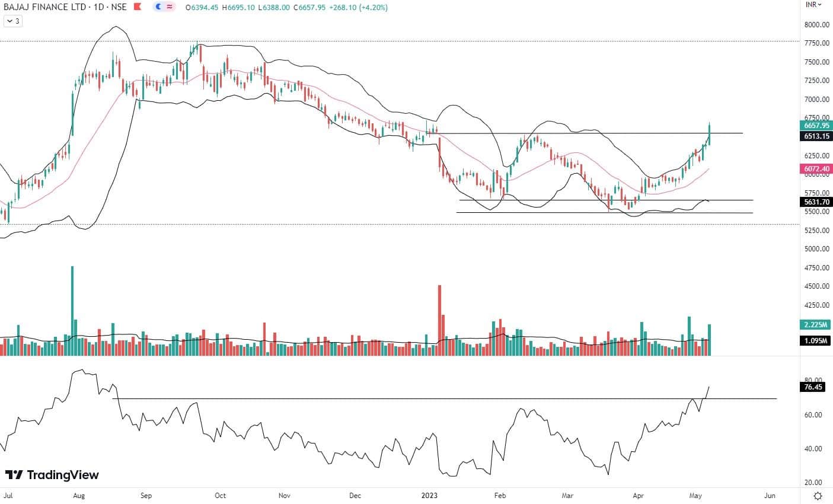Click the 1.095M volume average label
833x504 pixels.
pyautogui.click(x=816, y=340)
